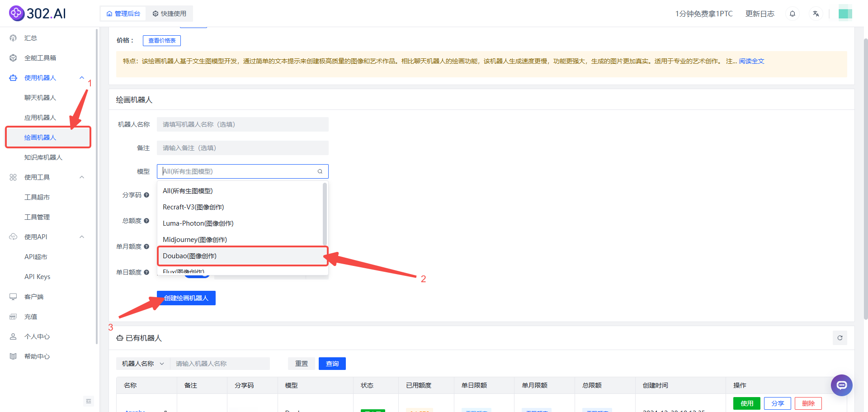The width and height of the screenshot is (868, 412).
Task: Open the 汇总 summary page
Action: (31, 38)
